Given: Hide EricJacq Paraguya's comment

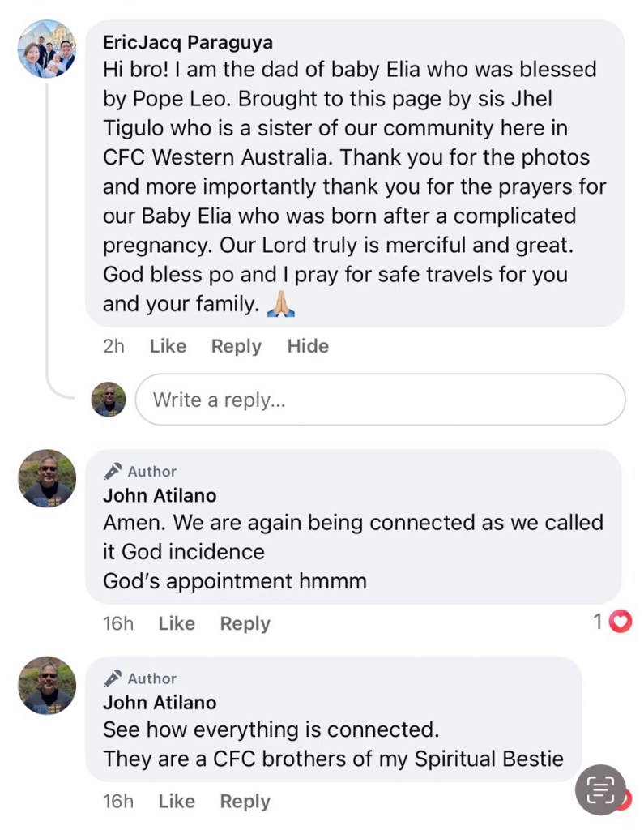Looking at the screenshot, I should 308,346.
